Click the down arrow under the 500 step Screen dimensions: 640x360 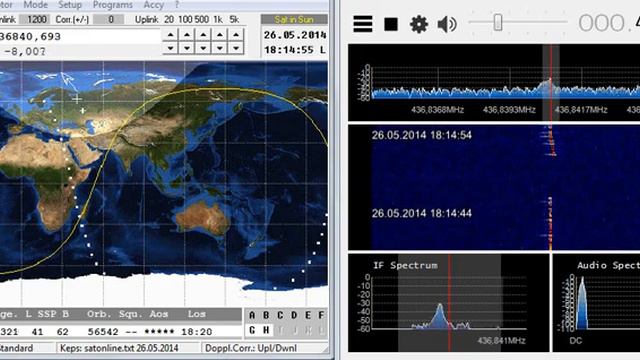point(203,48)
